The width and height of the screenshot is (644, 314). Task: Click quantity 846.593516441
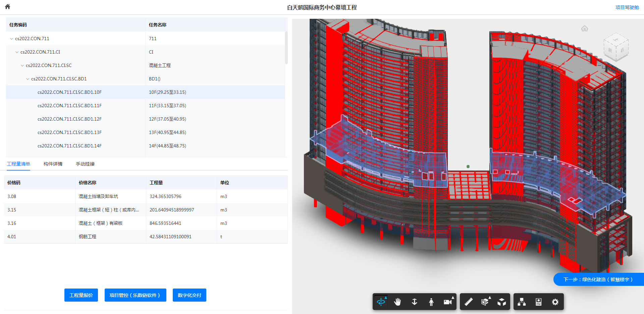click(x=165, y=223)
